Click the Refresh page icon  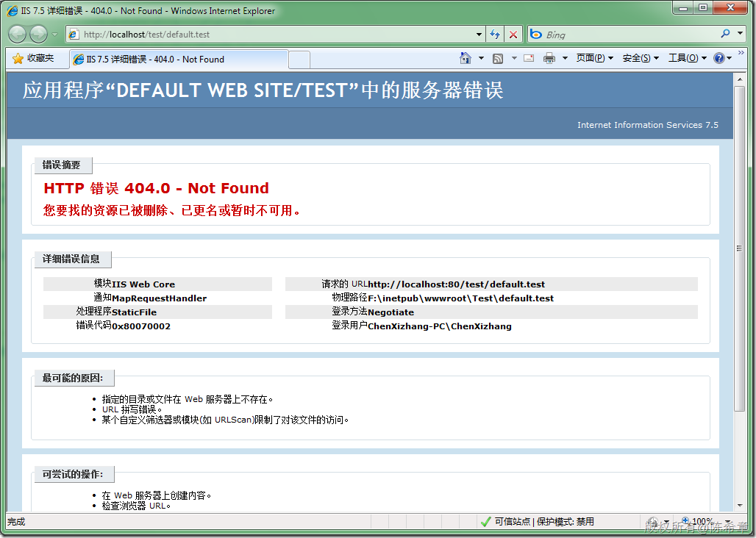495,35
